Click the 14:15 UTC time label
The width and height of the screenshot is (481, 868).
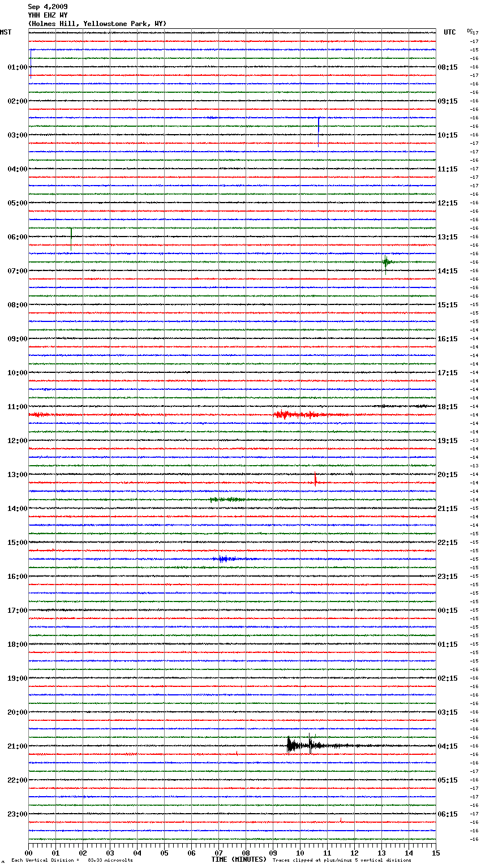(x=448, y=271)
